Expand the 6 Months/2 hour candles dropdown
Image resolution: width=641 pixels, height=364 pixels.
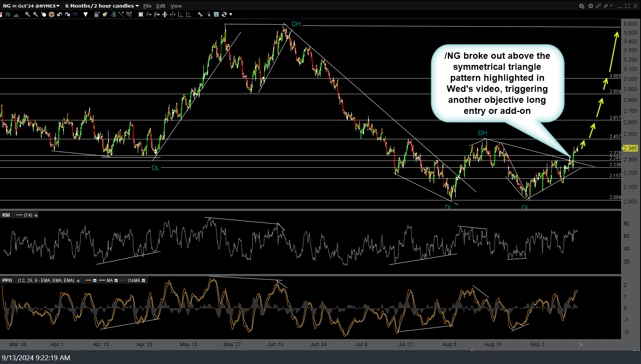(102, 6)
